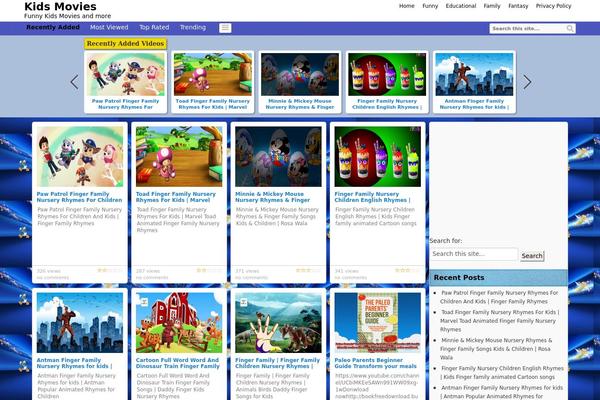Click Antman Finger Family carousel title link
The image size is (600, 400).
tap(474, 104)
